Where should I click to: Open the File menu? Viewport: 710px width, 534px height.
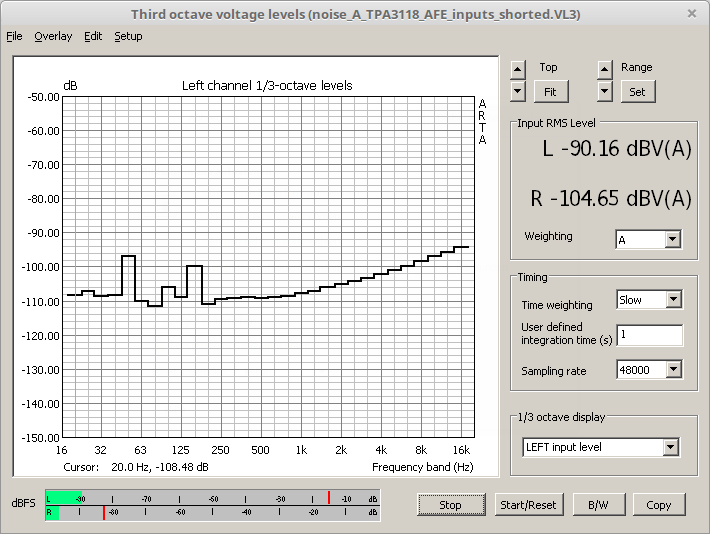click(14, 36)
